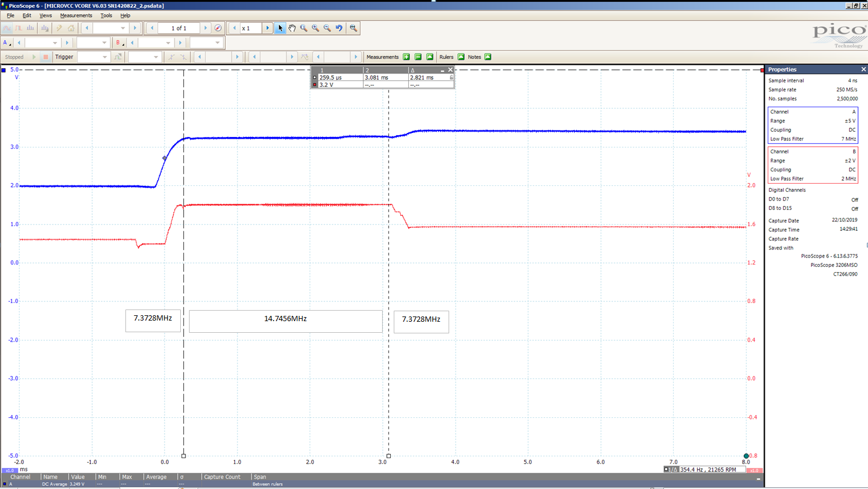
Task: Remove a measurement with green minus
Action: pos(418,57)
